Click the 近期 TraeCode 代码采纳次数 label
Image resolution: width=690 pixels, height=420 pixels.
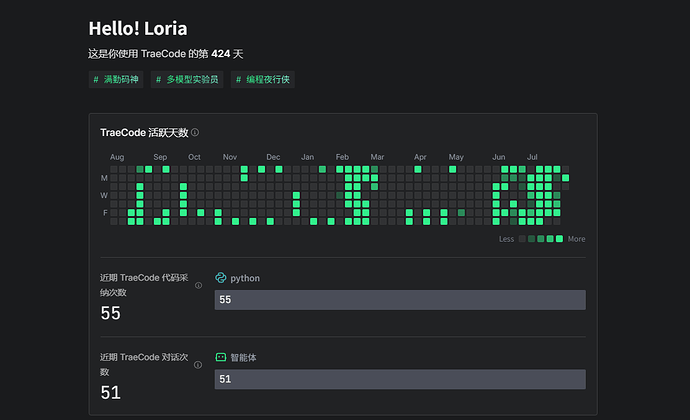[144, 285]
